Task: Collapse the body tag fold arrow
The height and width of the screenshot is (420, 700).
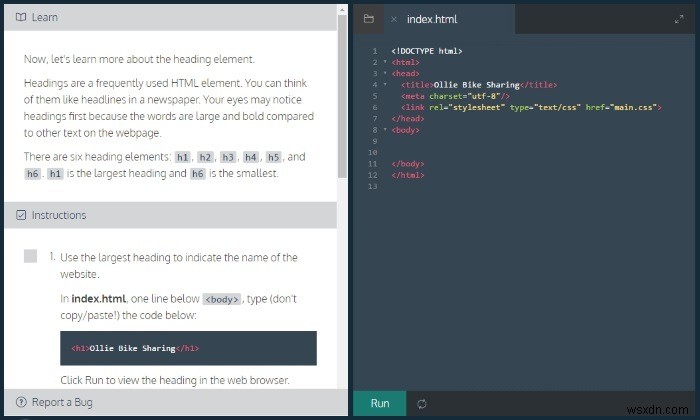Action: pos(385,130)
